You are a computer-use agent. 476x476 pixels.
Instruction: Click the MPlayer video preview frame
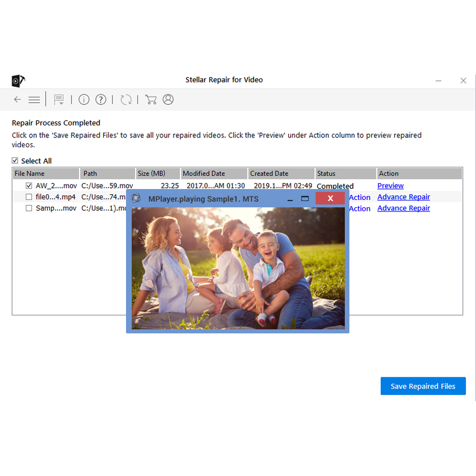[238, 268]
